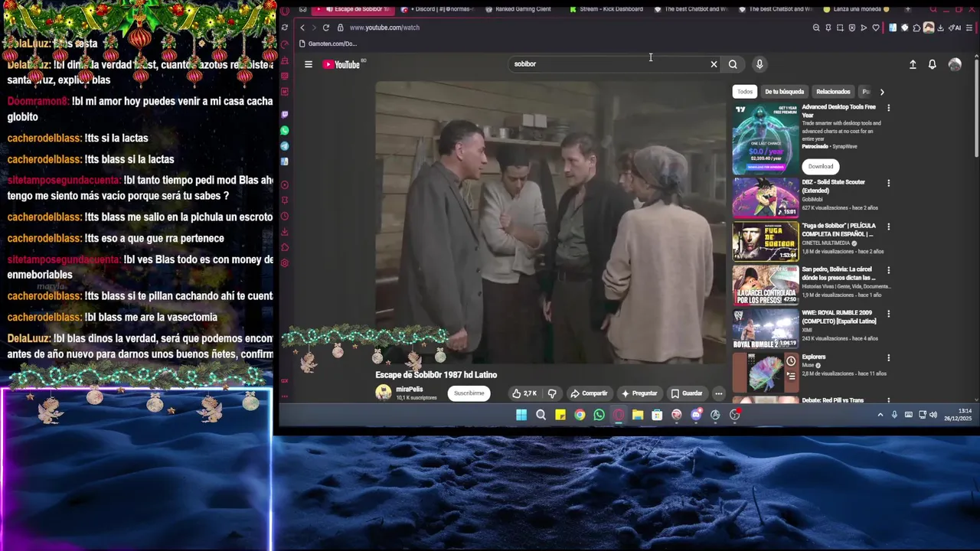Open the Explorers by Muse title
Viewport: 980px width, 551px height.
814,357
